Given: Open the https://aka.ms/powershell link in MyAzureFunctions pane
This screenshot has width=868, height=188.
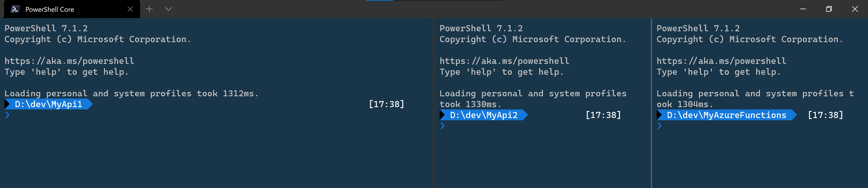Looking at the screenshot, I should pos(721,61).
